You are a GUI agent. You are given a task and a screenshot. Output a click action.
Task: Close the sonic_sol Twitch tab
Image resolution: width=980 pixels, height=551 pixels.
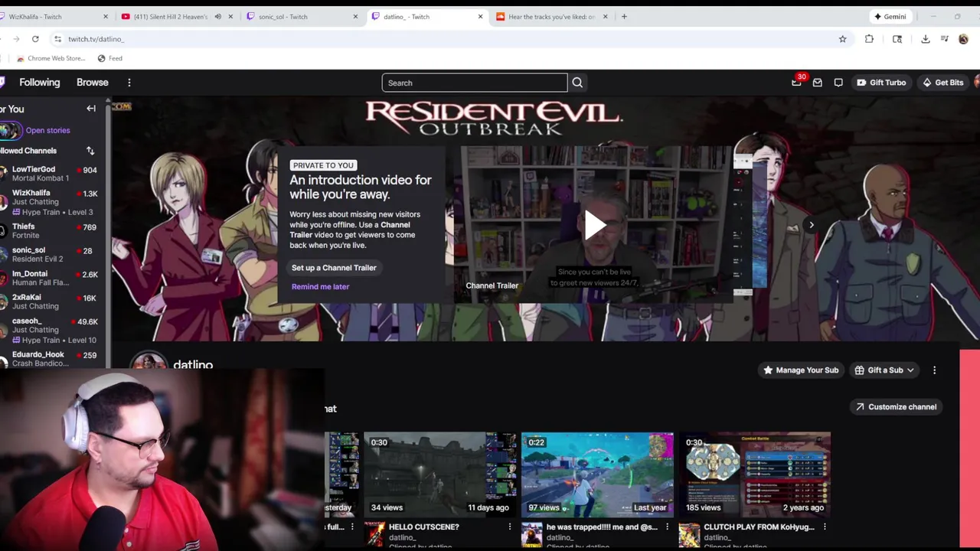click(355, 16)
